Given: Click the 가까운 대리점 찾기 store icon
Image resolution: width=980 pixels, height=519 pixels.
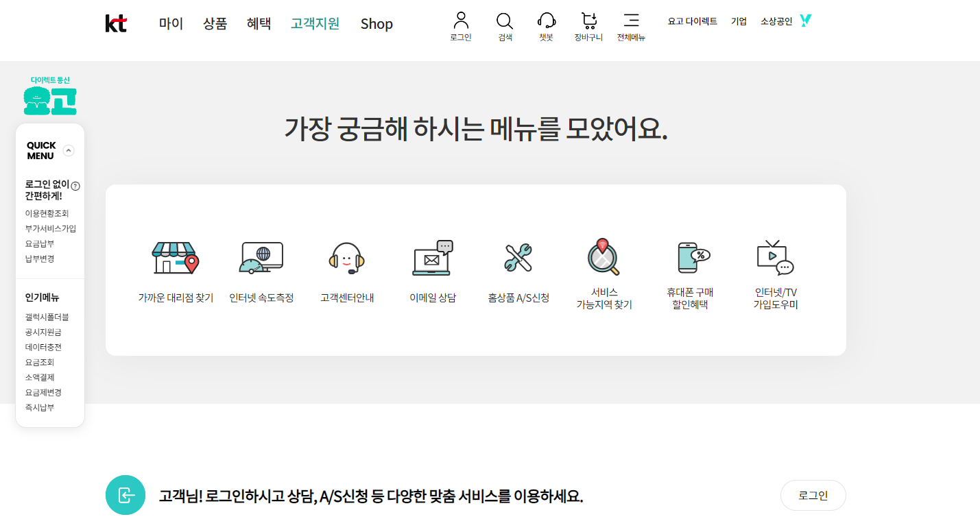Looking at the screenshot, I should coord(175,258).
